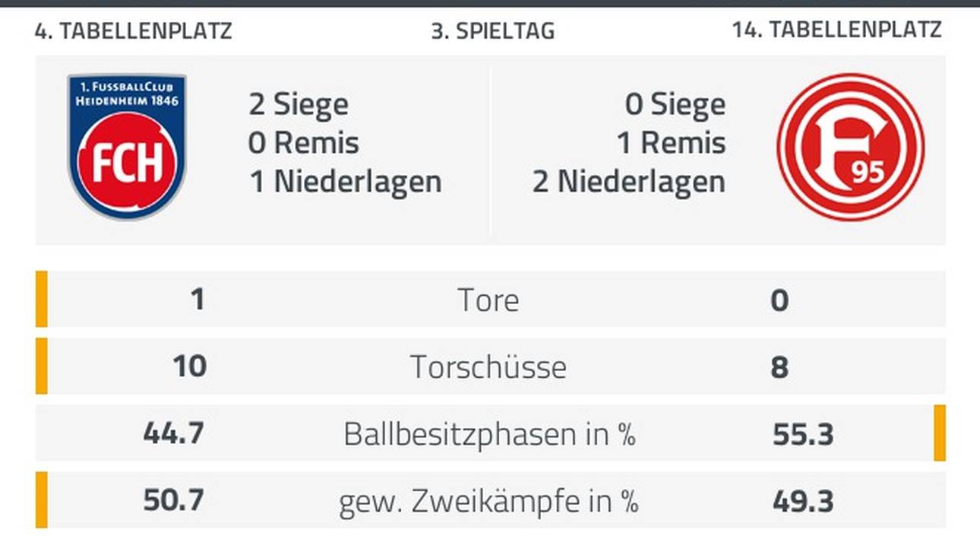Click the gew. Zweikämpfe in % label
The height and width of the screenshot is (552, 980).
click(x=488, y=502)
